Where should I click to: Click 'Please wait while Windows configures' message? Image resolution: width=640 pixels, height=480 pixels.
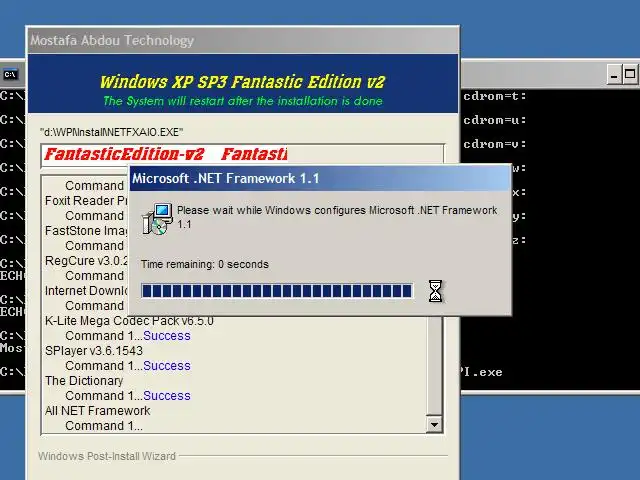coord(337,217)
